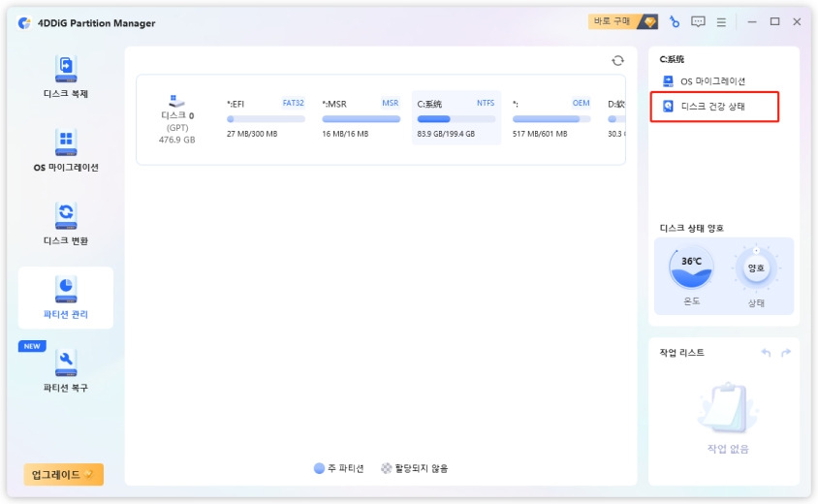Screen dimensions: 818x504
Task: Minimize the 4DDiG window
Action: coord(752,22)
